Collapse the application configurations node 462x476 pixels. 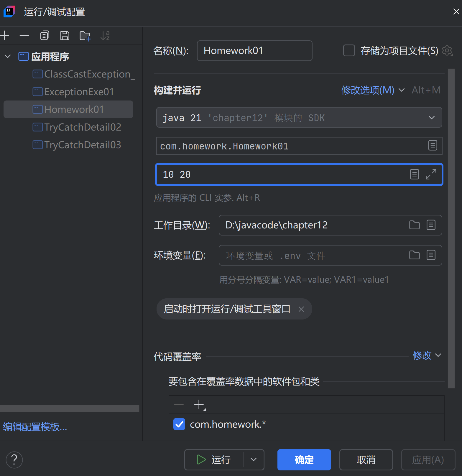click(8, 56)
